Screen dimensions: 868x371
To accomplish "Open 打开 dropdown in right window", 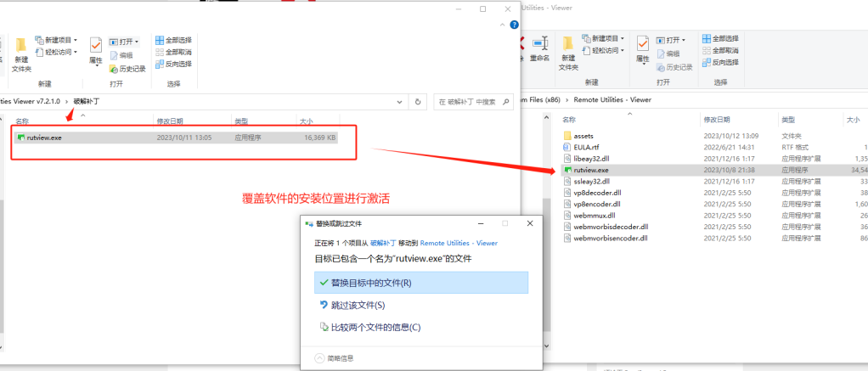I will coord(671,40).
